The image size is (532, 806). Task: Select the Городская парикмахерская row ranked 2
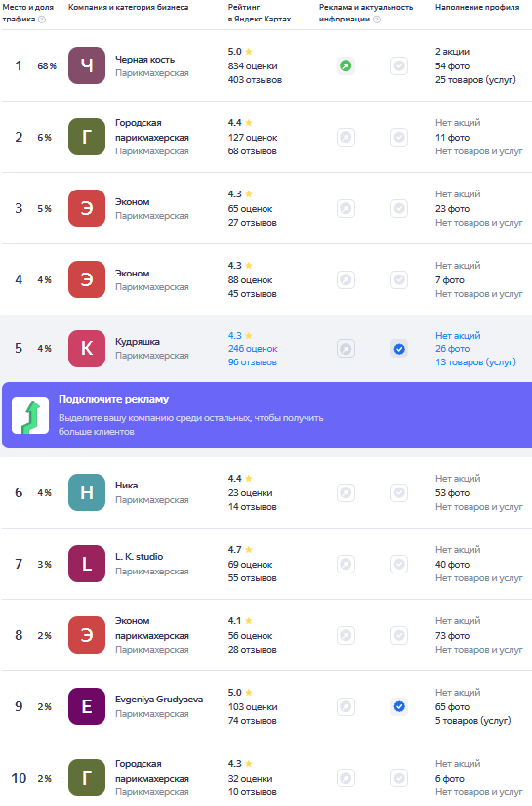coord(266,137)
